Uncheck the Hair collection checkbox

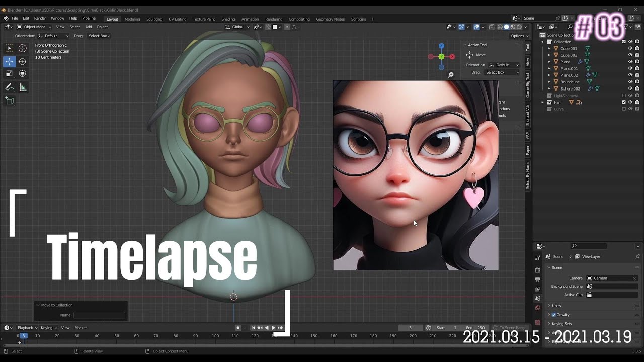(x=624, y=102)
